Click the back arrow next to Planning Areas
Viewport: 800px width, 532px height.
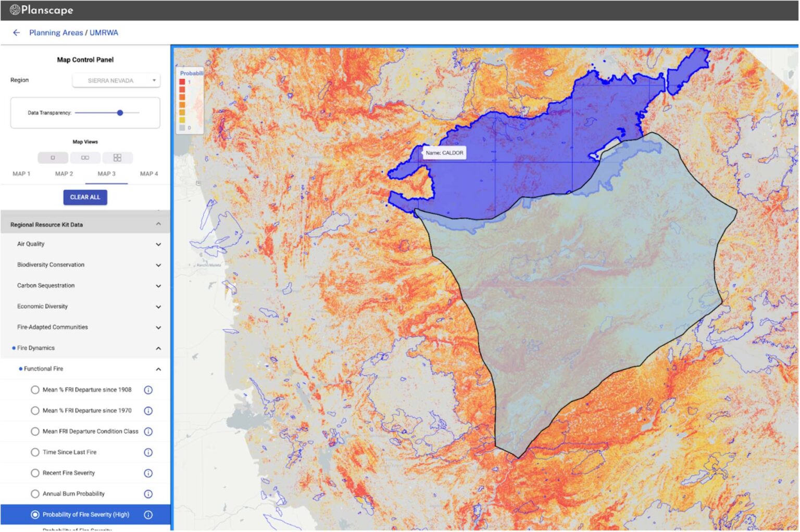click(16, 32)
